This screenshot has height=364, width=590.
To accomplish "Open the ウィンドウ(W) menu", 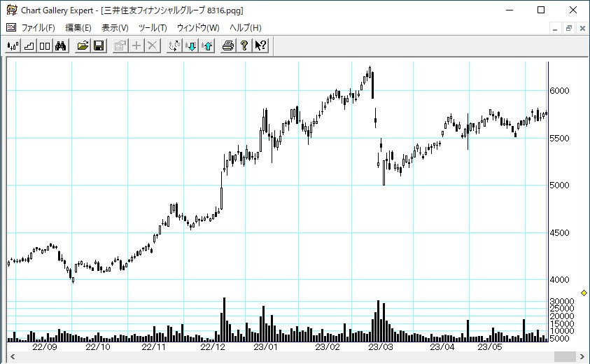I will click(198, 28).
